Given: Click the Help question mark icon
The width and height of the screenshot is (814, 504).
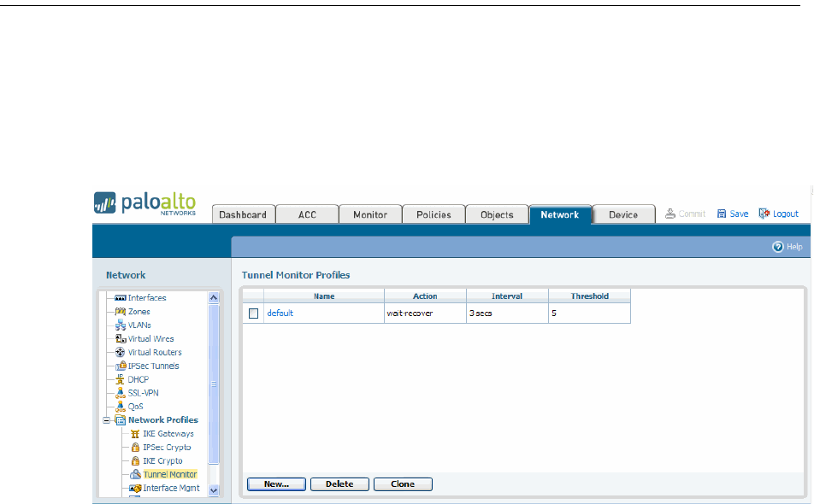Looking at the screenshot, I should pos(778,247).
